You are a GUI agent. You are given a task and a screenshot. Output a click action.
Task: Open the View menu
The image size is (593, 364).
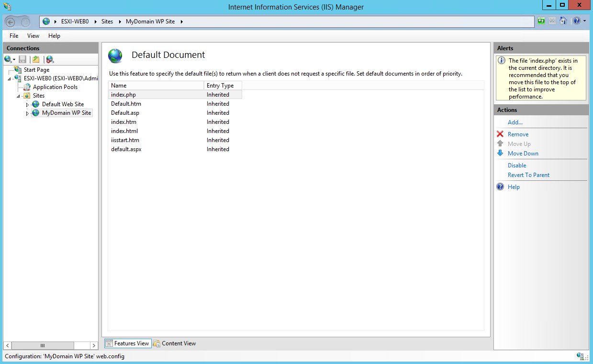(x=33, y=36)
